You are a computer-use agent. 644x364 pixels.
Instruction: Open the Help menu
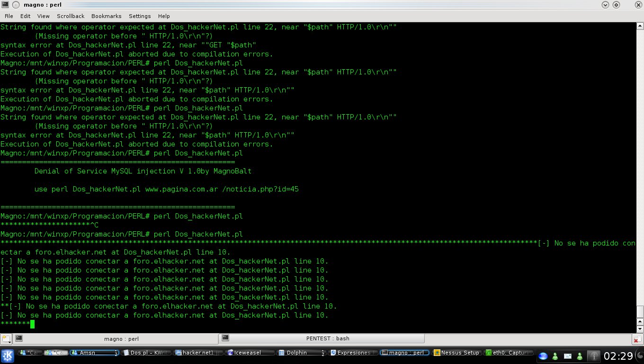pyautogui.click(x=164, y=16)
